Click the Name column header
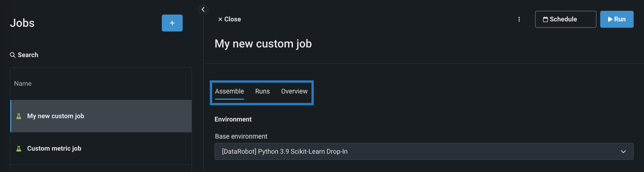Viewport: 644px width, 172px height. tap(23, 83)
